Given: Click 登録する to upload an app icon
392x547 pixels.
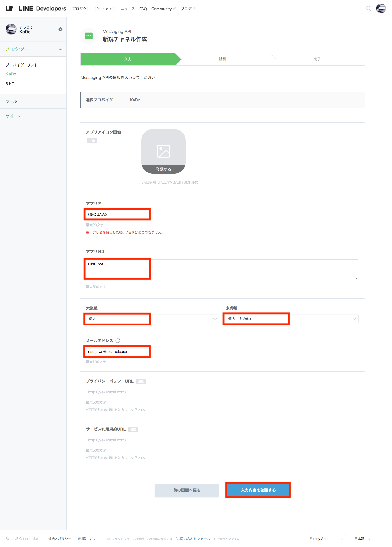Looking at the screenshot, I should tap(164, 169).
